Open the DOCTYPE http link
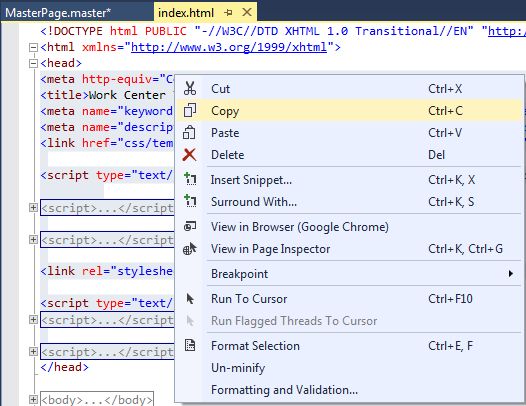Screen dimensions: 526x406 [507, 31]
